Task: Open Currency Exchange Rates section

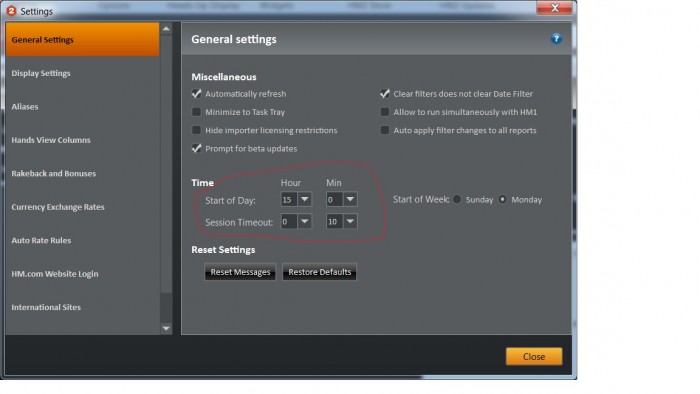Action: 83,207
